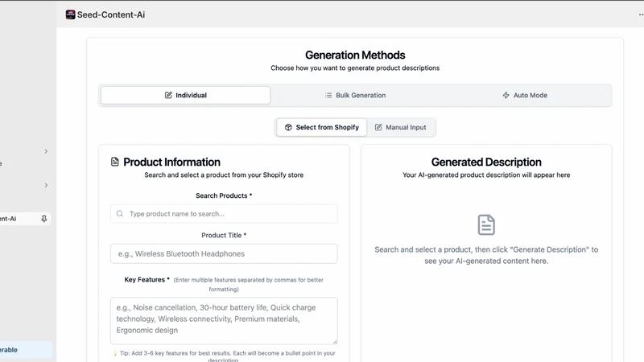Click the search magnifier icon

[119, 214]
